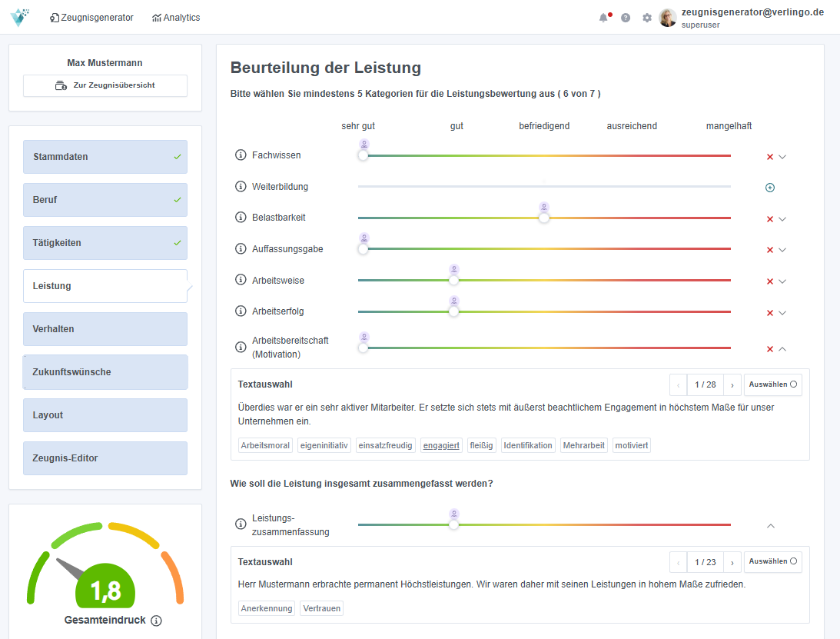
Task: Show info for Auffassungsgabe category
Action: (241, 248)
